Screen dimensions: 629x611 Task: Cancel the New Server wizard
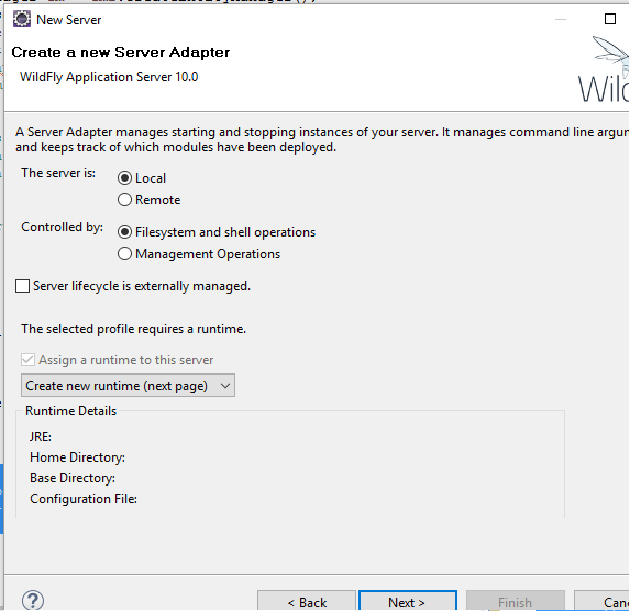click(x=602, y=601)
